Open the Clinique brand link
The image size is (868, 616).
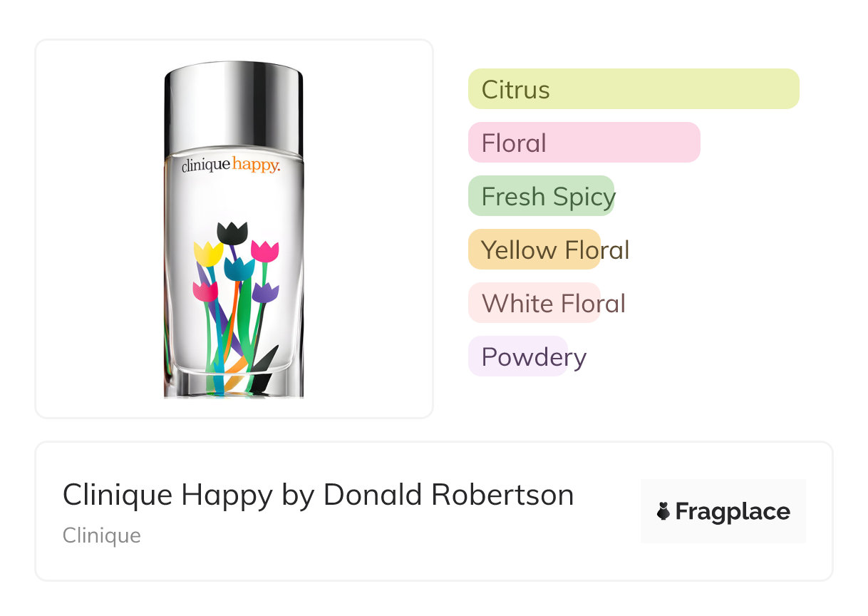102,535
